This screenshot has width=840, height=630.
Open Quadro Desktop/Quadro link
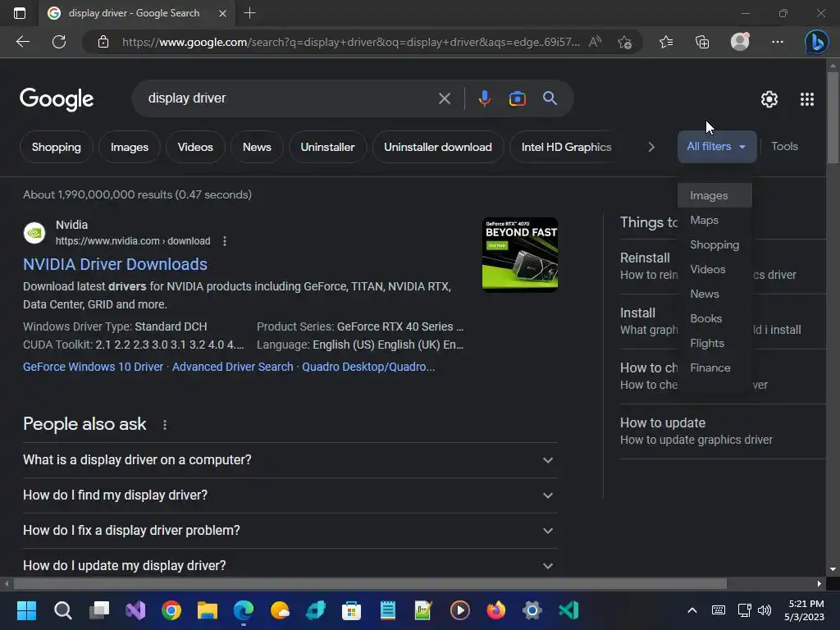click(368, 367)
